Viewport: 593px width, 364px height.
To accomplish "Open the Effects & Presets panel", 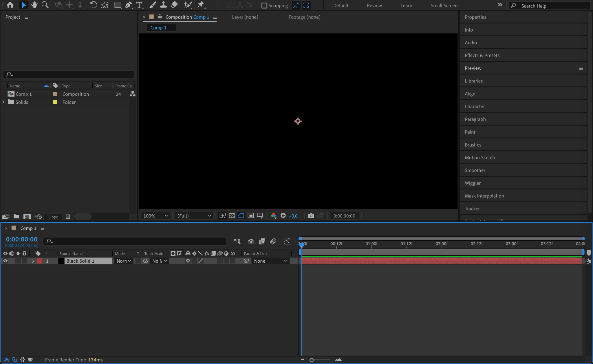I will click(x=482, y=55).
